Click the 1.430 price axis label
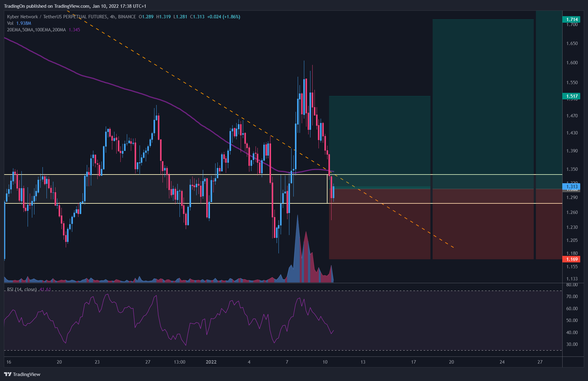Screen dimensions: 588x381 click(572, 133)
